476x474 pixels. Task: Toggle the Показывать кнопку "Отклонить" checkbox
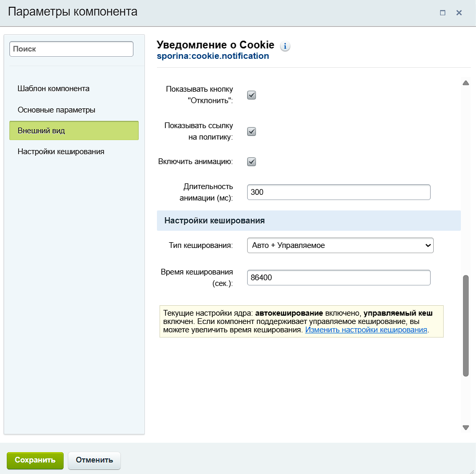pos(251,95)
